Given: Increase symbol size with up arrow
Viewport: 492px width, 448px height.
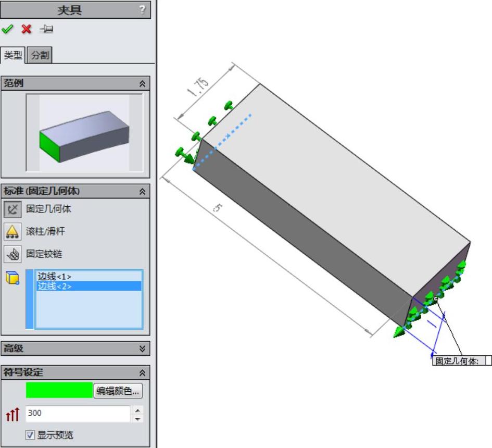Looking at the screenshot, I should [138, 410].
